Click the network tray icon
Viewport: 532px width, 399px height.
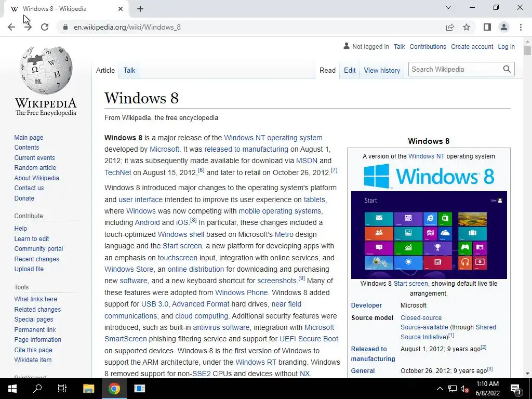click(x=453, y=389)
